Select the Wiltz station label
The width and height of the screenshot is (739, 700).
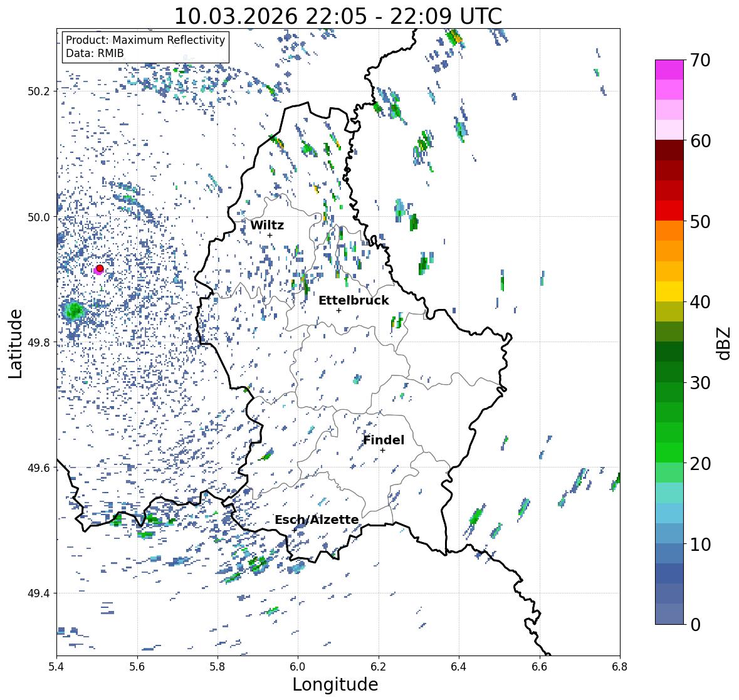coord(267,225)
